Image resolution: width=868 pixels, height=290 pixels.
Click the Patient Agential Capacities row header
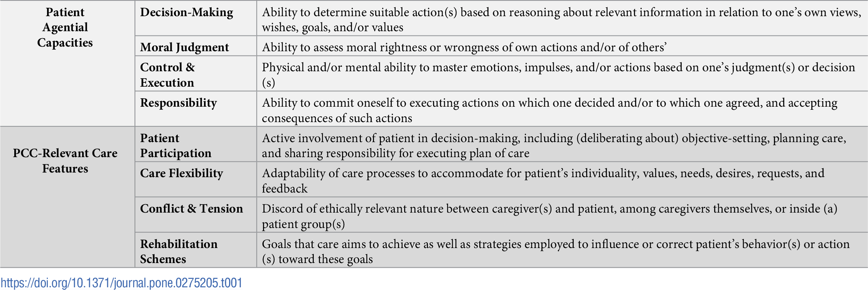pyautogui.click(x=65, y=27)
